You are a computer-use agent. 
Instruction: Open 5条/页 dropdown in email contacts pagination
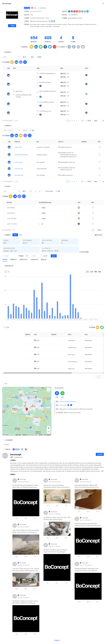click(90, 121)
